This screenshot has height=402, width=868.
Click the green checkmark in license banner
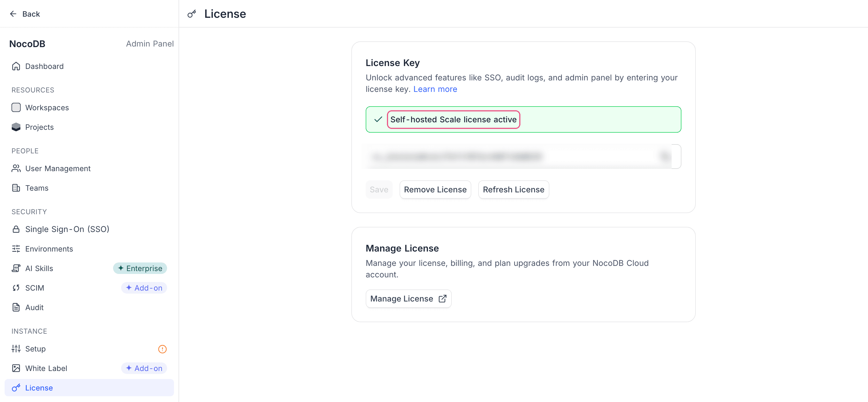pos(378,119)
